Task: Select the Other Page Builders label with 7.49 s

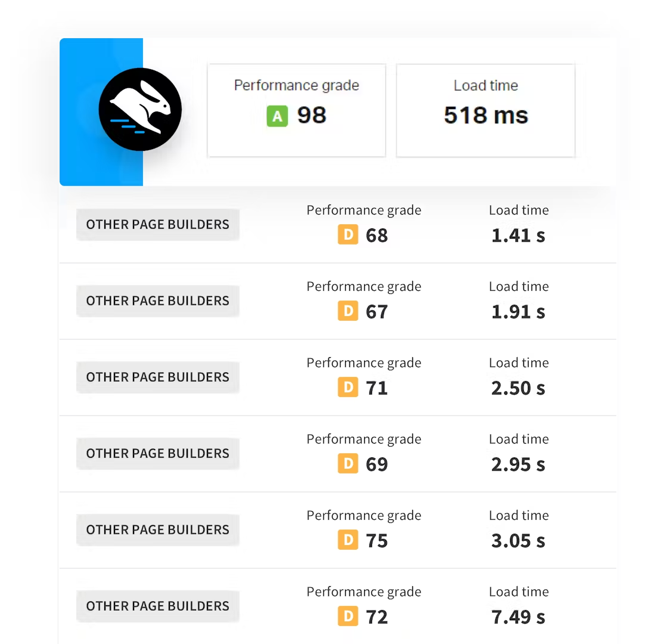Action: (x=157, y=606)
